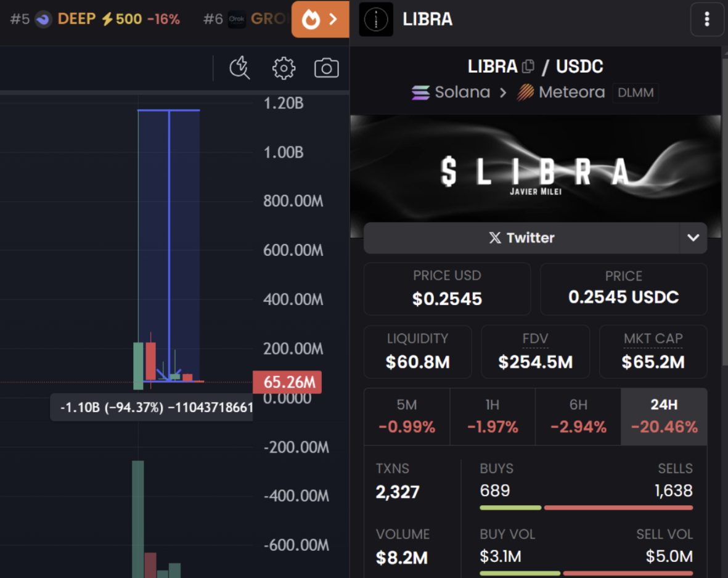Click the PRICE 0.2545 USDC box
The height and width of the screenshot is (578, 728).
623,289
